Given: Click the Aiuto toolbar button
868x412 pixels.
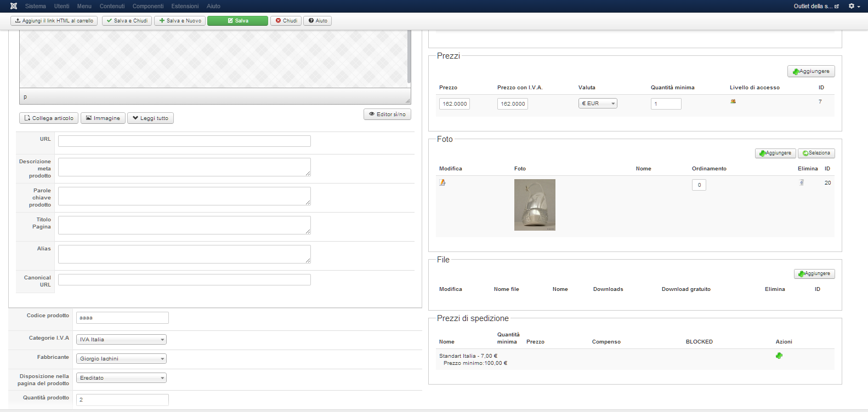Looking at the screenshot, I should 317,21.
